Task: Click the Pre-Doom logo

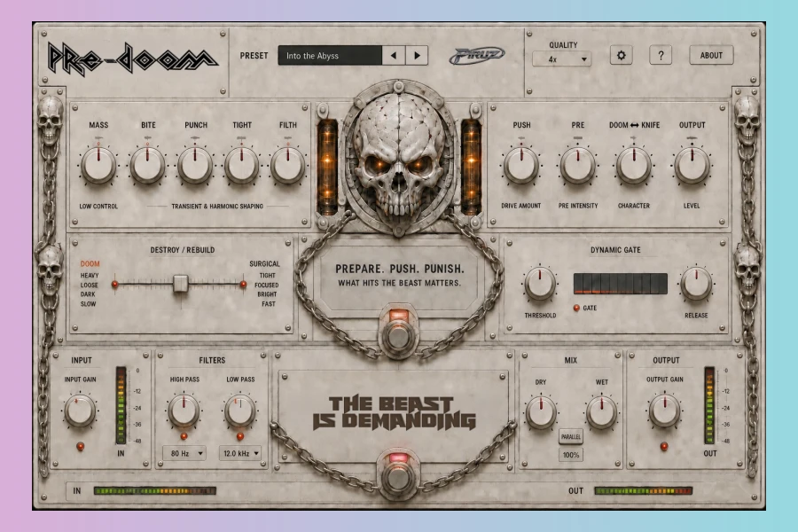Action: [132, 59]
